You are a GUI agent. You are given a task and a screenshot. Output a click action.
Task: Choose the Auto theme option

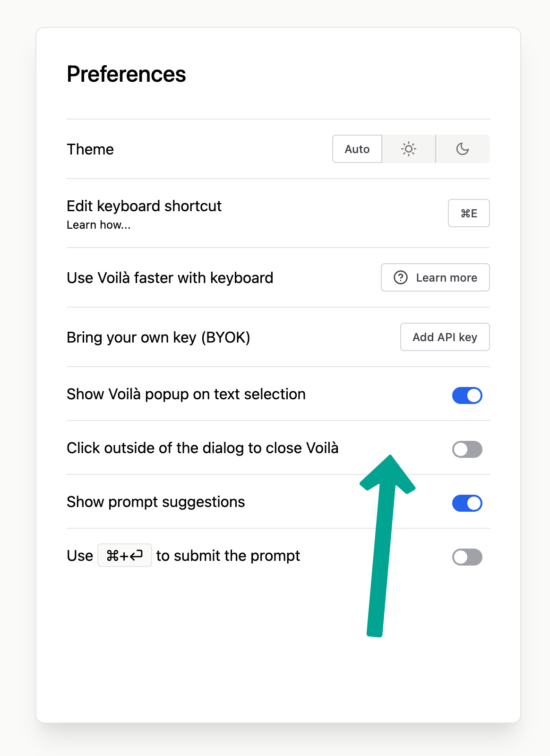pos(357,149)
